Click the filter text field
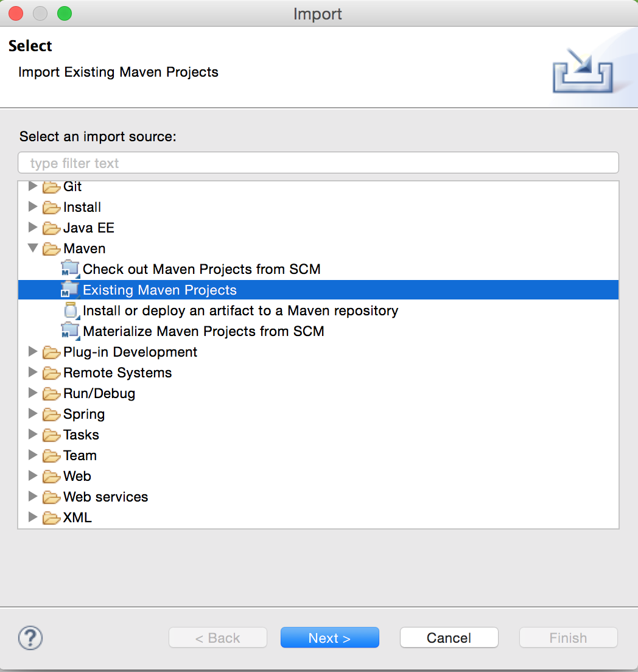638x672 pixels. pos(318,163)
